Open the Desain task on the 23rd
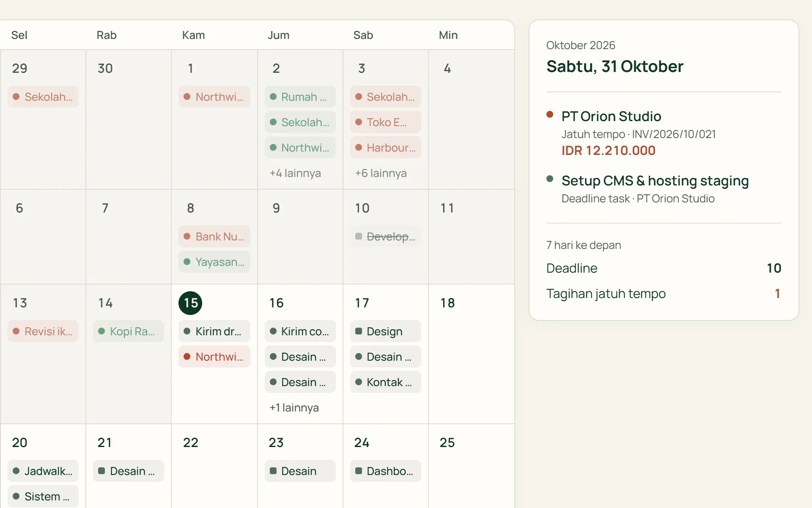Image resolution: width=812 pixels, height=508 pixels. (300, 471)
